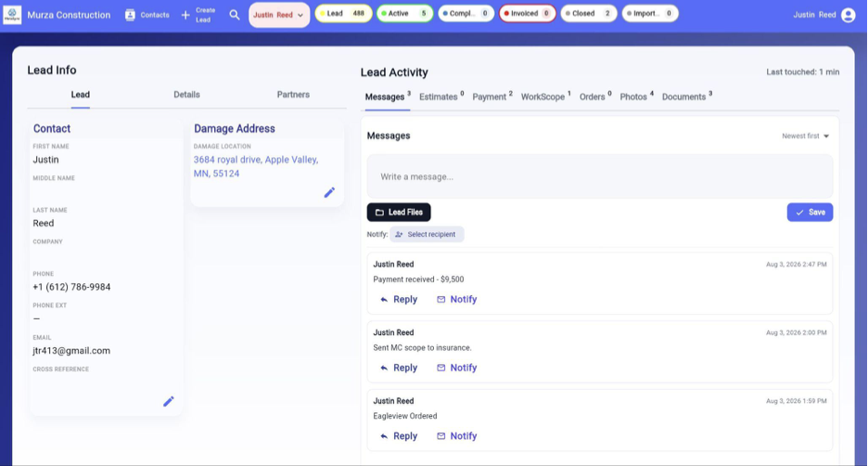Filter by the Import. 0 status pill
The width and height of the screenshot is (868, 466).
pos(650,13)
